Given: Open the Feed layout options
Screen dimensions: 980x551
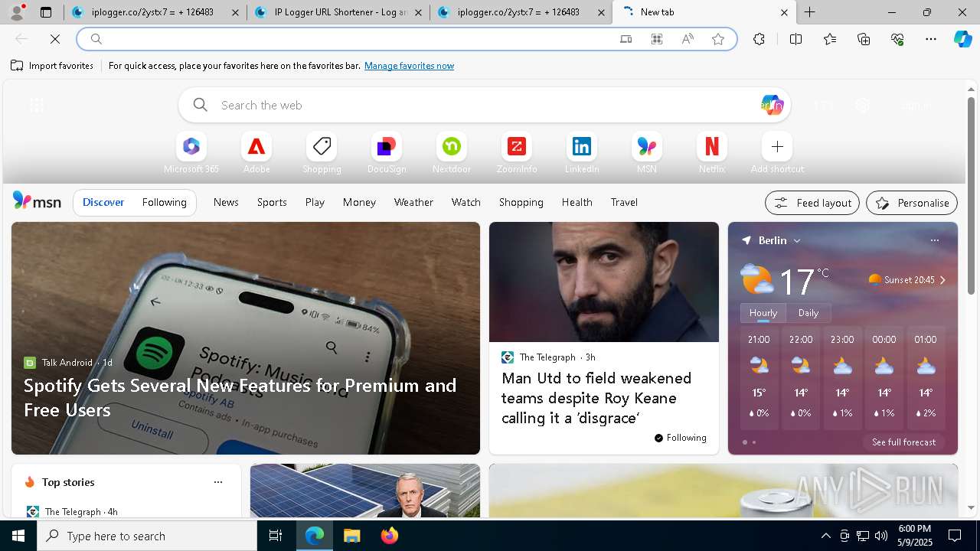Looking at the screenshot, I should coord(812,203).
